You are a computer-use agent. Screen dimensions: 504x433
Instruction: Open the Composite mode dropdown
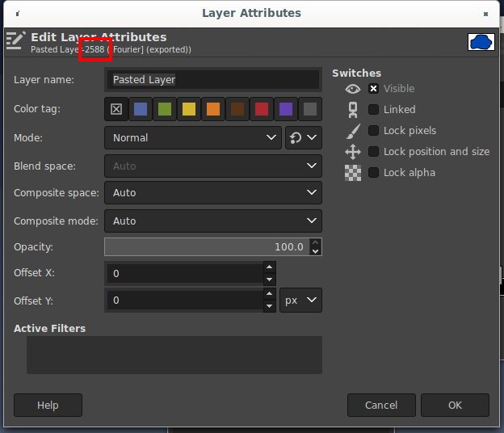point(213,221)
